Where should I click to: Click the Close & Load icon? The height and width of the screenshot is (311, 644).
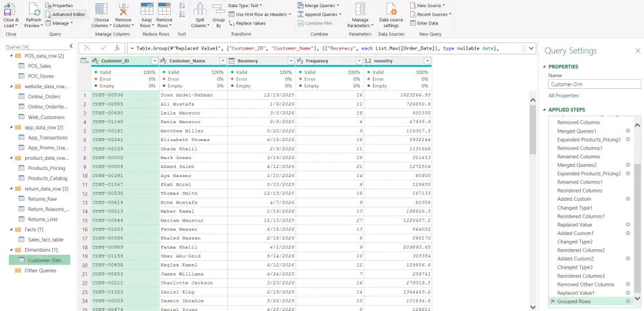(x=9, y=9)
